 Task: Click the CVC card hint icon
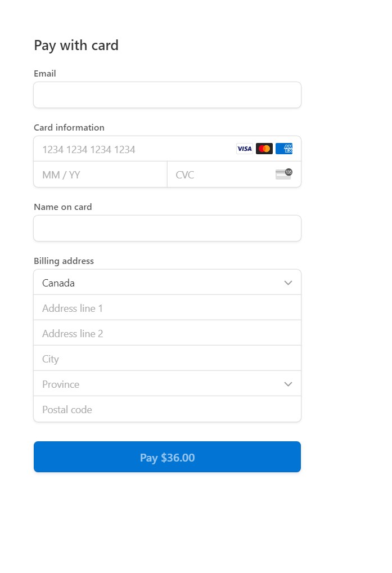[x=284, y=174]
